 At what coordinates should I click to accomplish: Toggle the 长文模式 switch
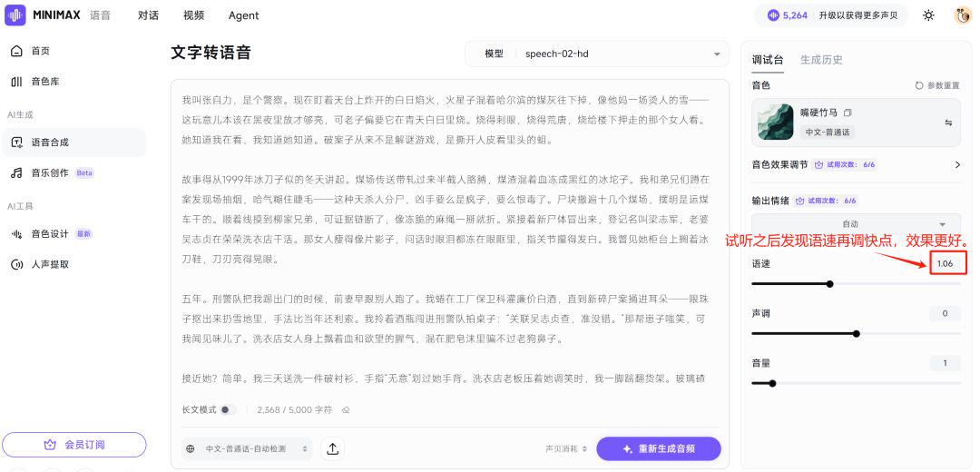coord(228,410)
